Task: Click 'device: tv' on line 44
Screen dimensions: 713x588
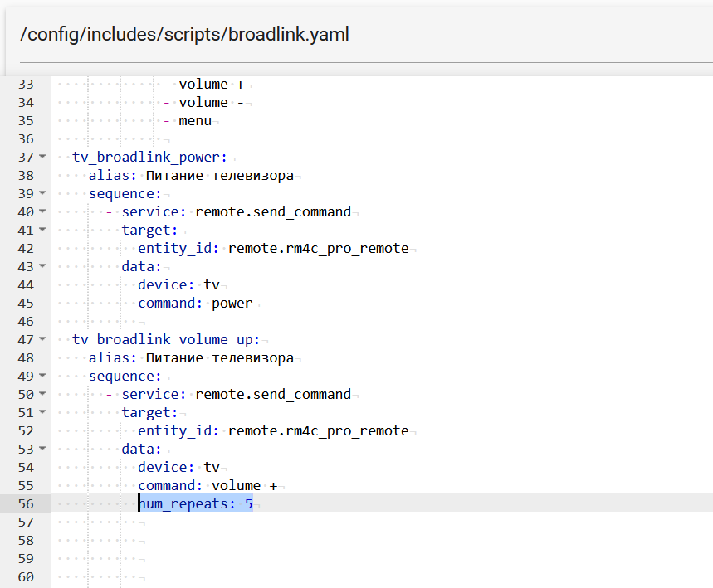Action: click(178, 284)
